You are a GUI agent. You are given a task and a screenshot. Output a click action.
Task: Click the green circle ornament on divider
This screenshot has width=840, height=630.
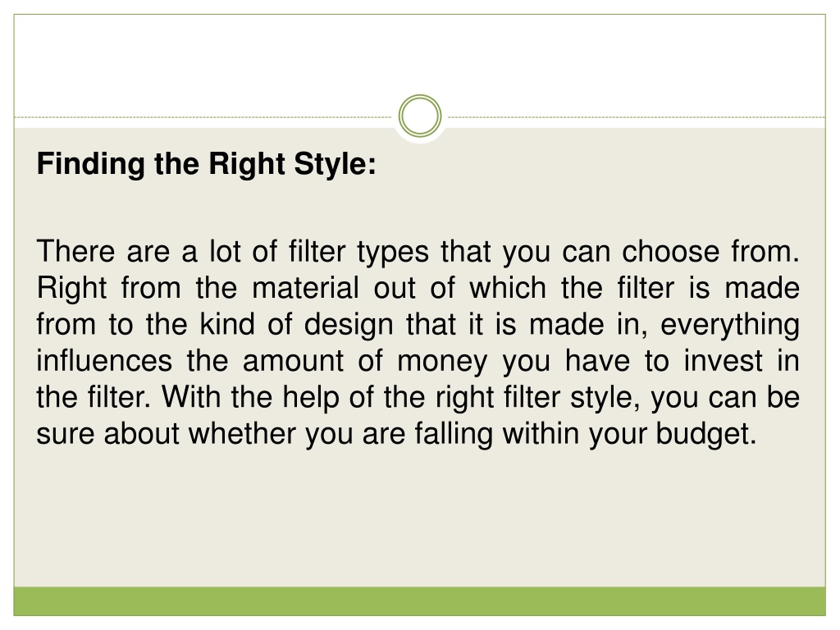(x=420, y=116)
